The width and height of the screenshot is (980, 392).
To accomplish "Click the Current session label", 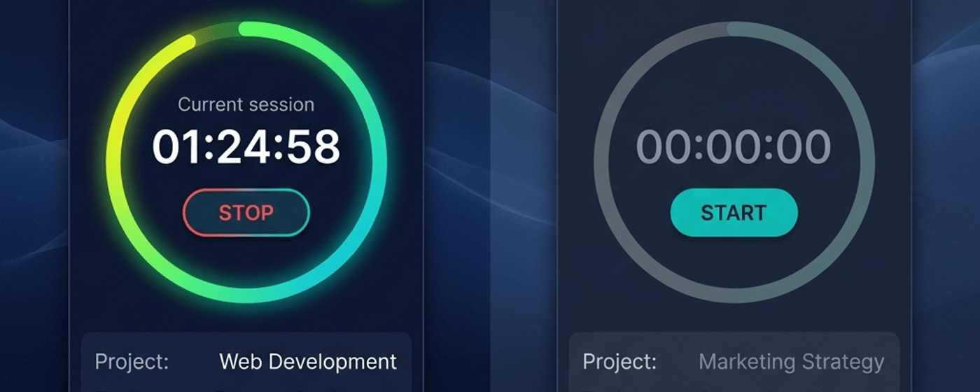I will coord(246,105).
